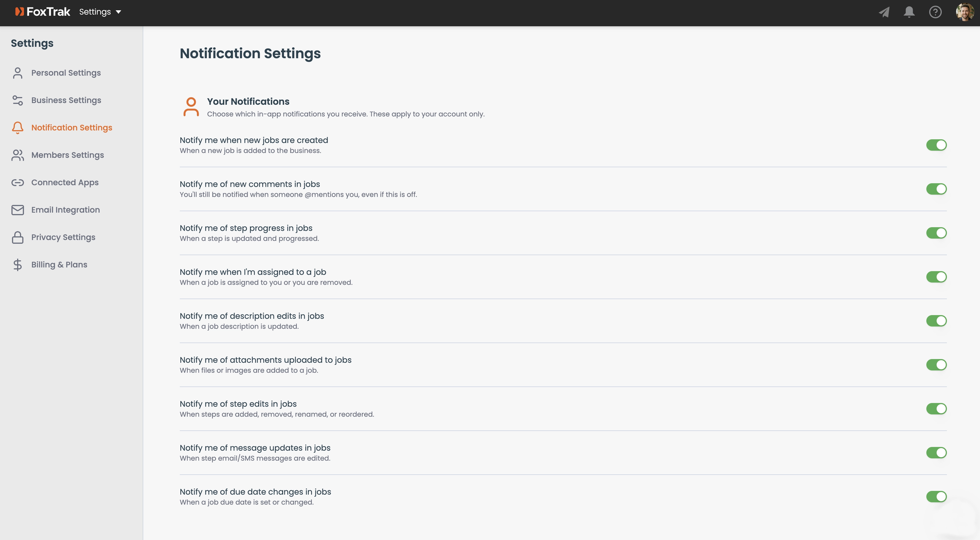The height and width of the screenshot is (540, 980).
Task: Click the 'Your Notifications' section title
Action: click(248, 102)
